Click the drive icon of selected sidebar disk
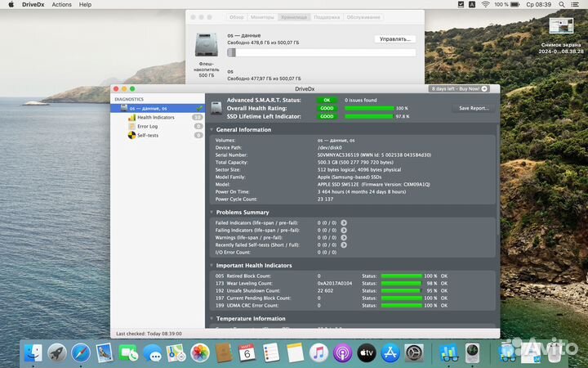 [124, 108]
